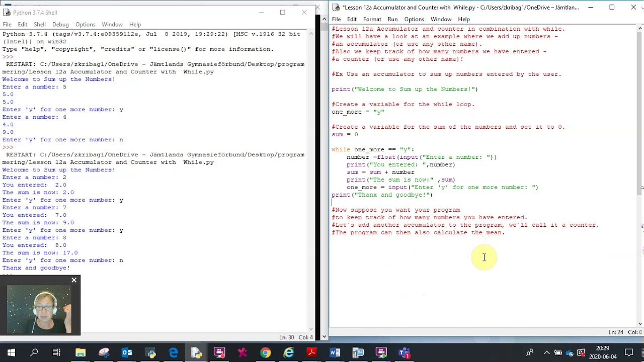The width and height of the screenshot is (644, 362).
Task: Open File menu in Lesson 12a editor
Action: point(336,19)
